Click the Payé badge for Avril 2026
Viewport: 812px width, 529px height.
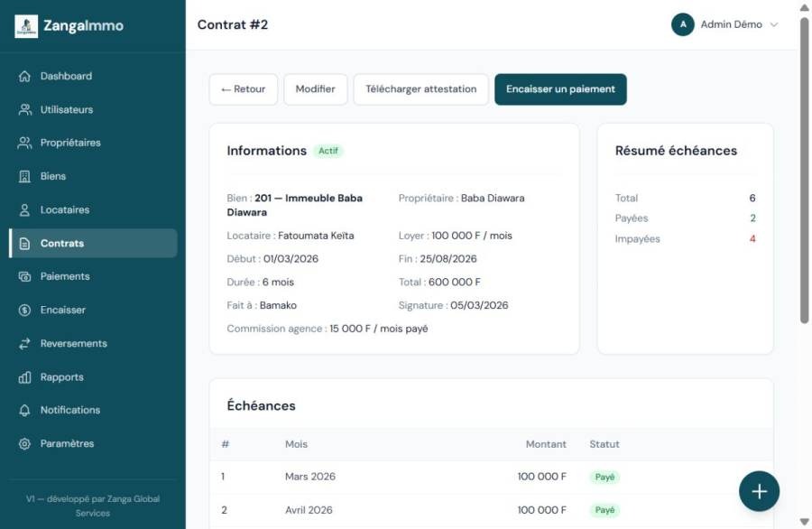point(604,510)
